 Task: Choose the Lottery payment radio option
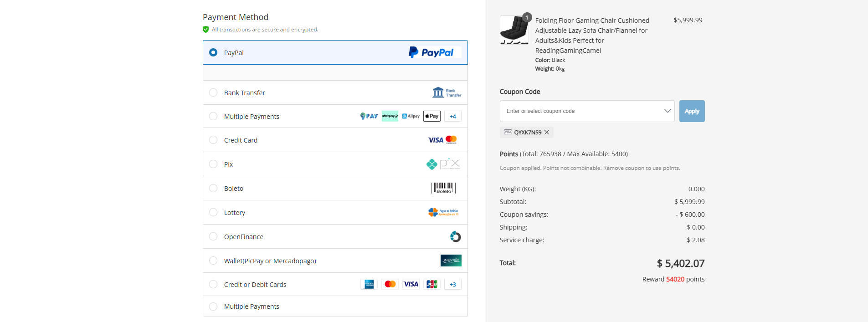tap(213, 212)
